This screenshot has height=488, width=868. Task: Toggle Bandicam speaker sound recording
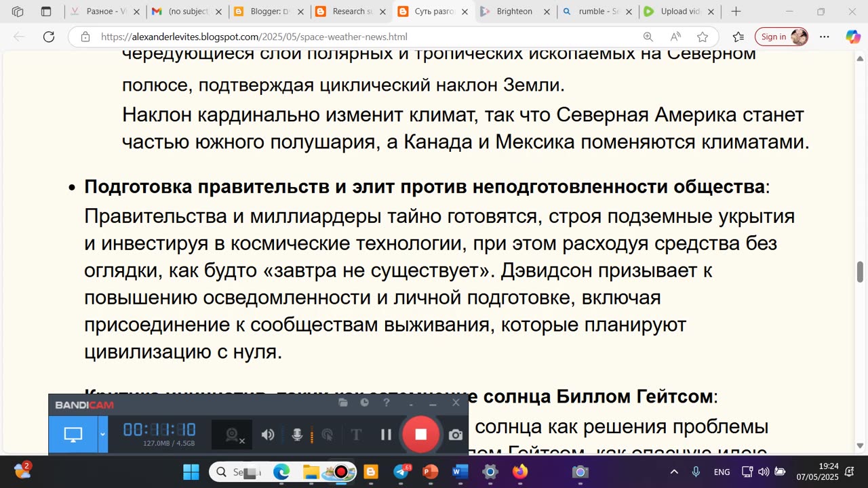[x=268, y=434]
